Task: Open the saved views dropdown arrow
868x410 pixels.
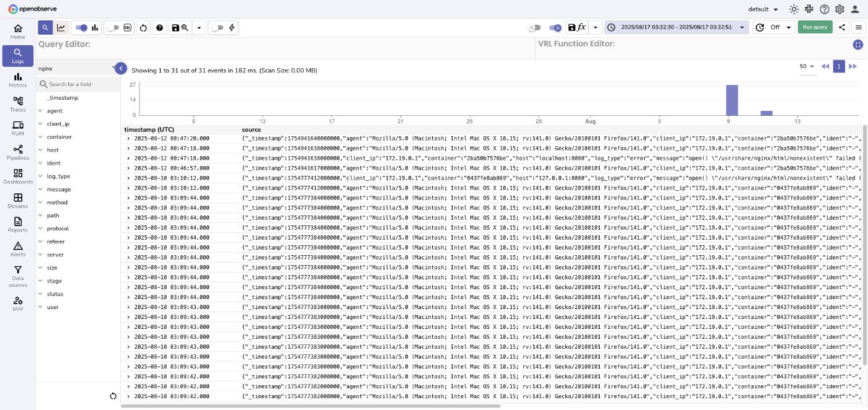Action: tap(199, 28)
